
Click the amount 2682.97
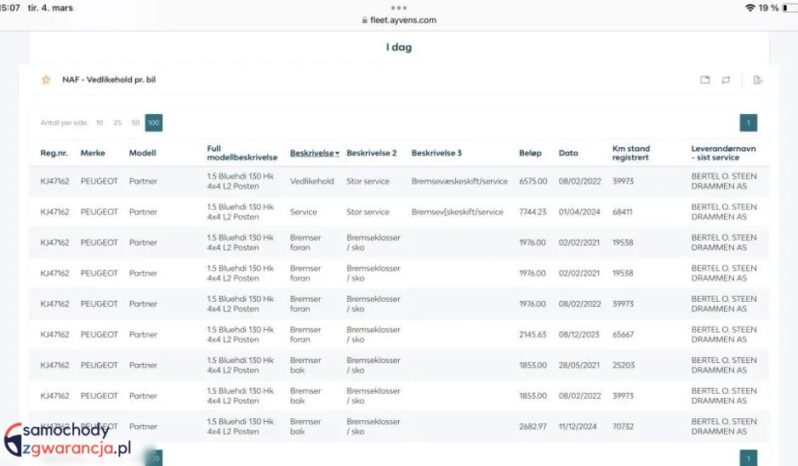click(532, 426)
